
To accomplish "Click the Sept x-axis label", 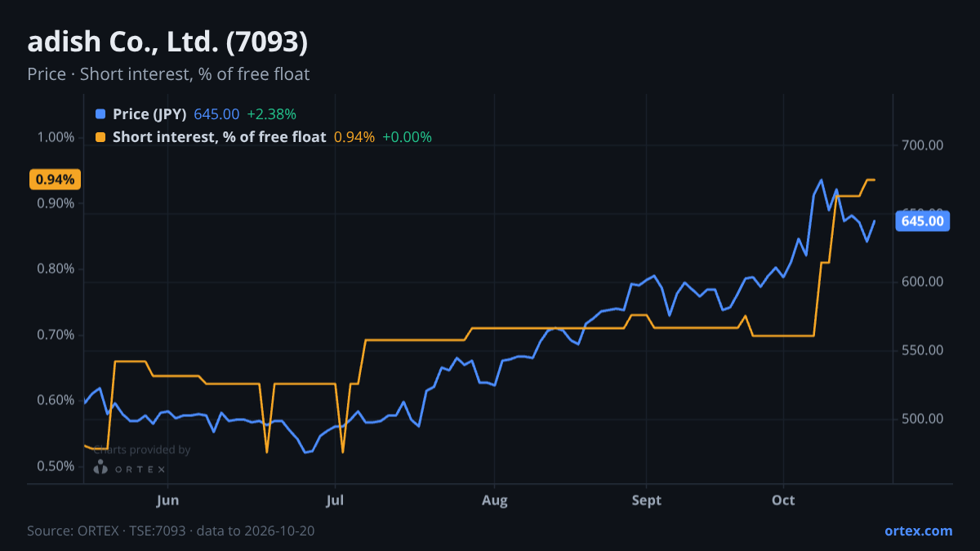I will (647, 500).
